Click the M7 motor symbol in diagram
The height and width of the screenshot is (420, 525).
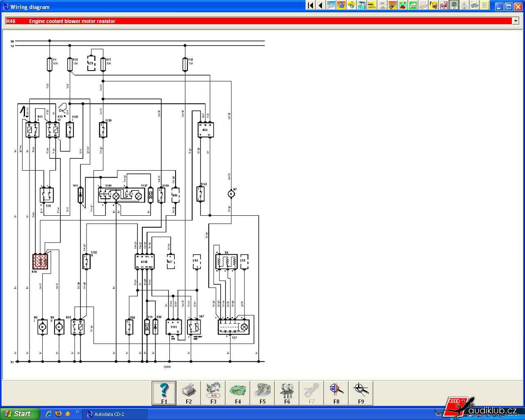click(x=231, y=194)
